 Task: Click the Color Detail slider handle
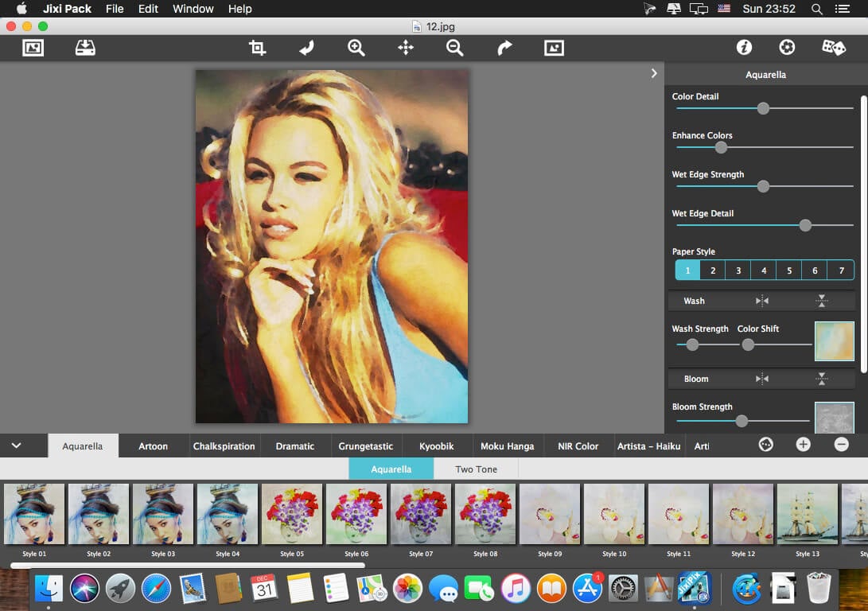click(763, 108)
